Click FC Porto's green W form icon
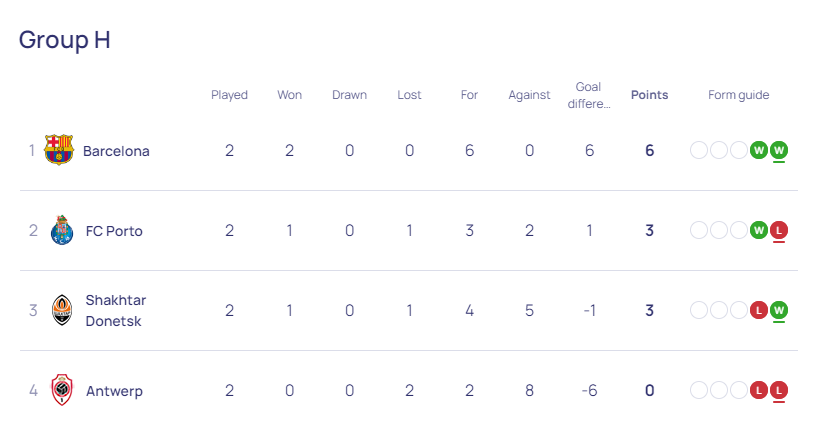 (x=759, y=230)
